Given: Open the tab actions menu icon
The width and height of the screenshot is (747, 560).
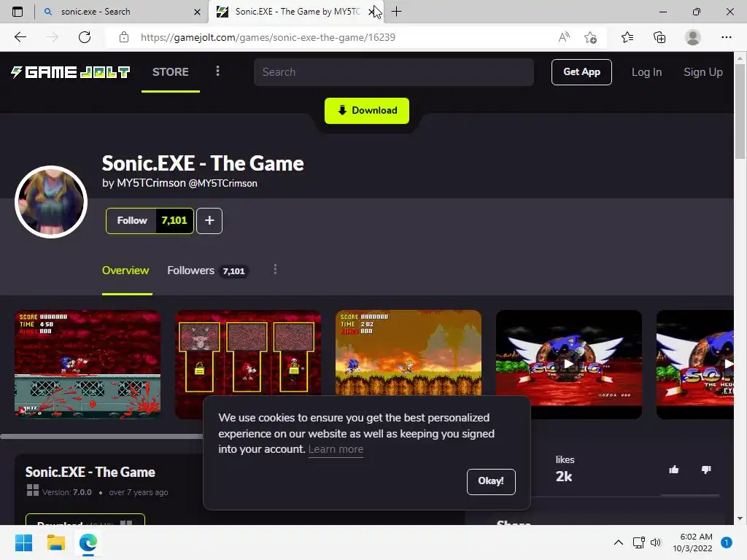Looking at the screenshot, I should (x=18, y=12).
